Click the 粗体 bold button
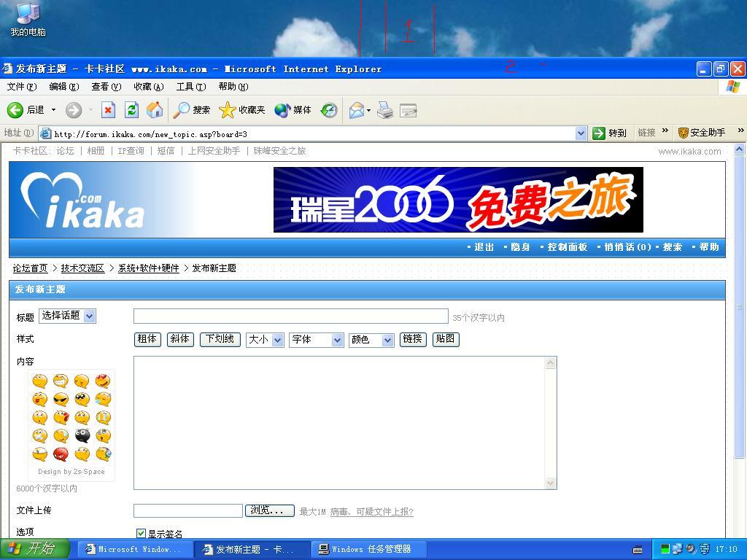Viewport: 747px width, 560px height. click(147, 339)
